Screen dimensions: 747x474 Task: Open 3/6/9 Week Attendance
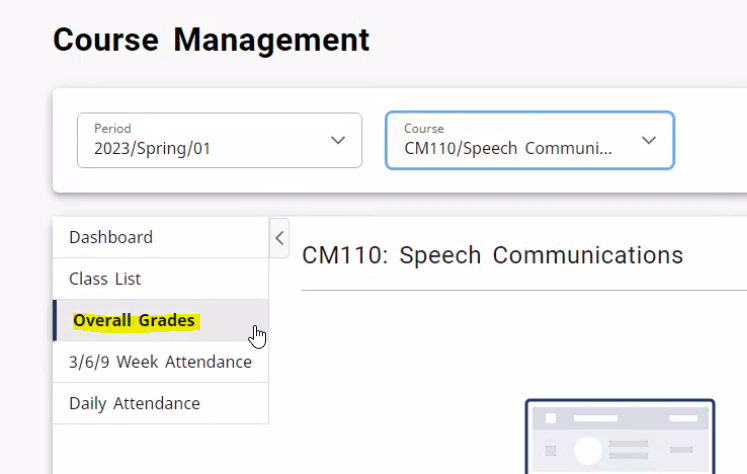tap(160, 362)
